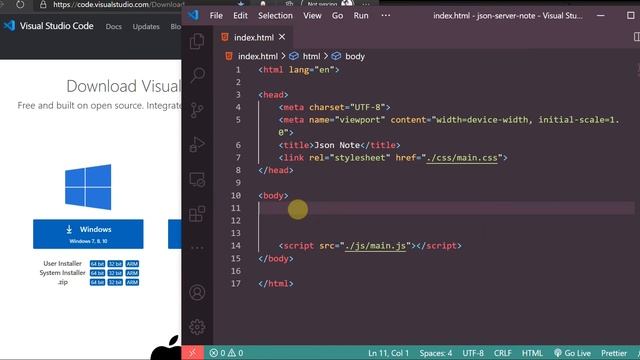Select the index.html editor tab
640x360 pixels.
click(x=253, y=37)
